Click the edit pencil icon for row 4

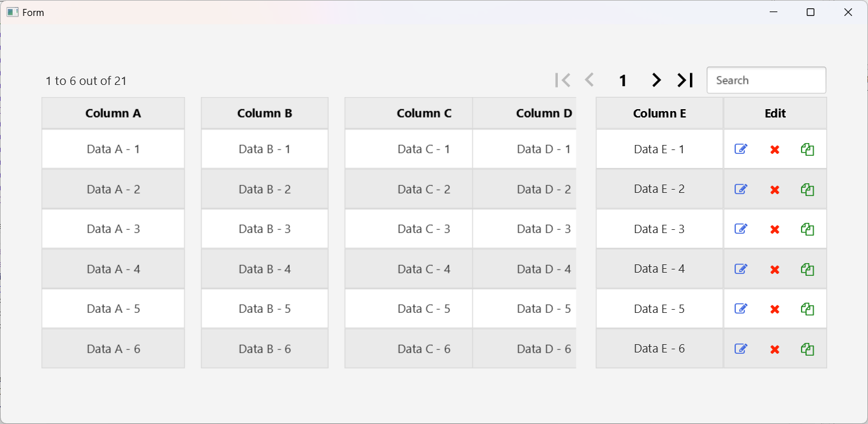tap(741, 269)
